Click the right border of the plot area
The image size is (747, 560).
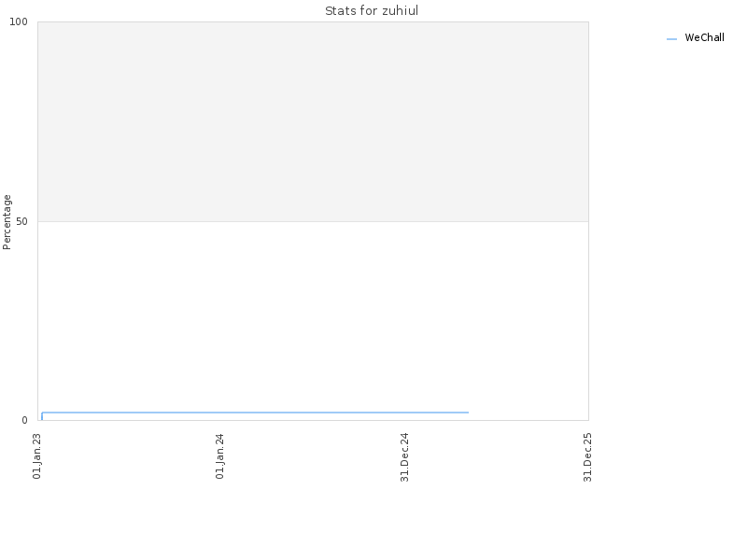588,221
